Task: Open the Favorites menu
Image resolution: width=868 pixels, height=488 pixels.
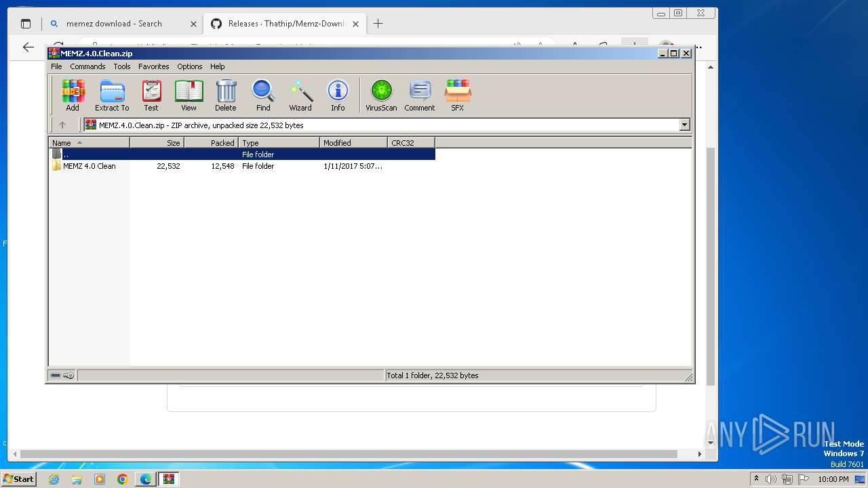Action: (154, 66)
